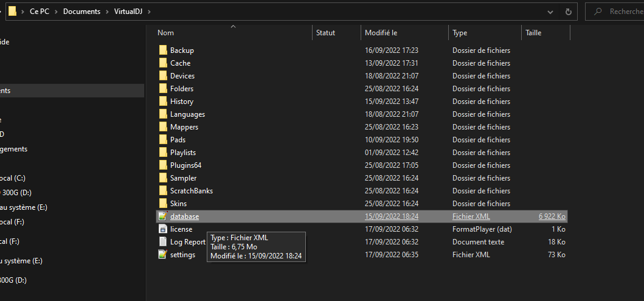The image size is (644, 301).
Task: Click the settings XML file icon
Action: pos(163,254)
